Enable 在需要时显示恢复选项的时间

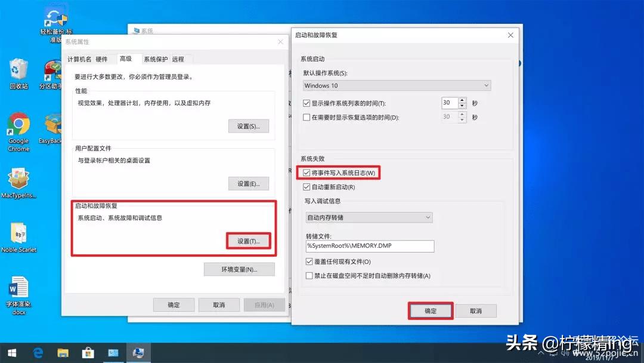(x=305, y=117)
